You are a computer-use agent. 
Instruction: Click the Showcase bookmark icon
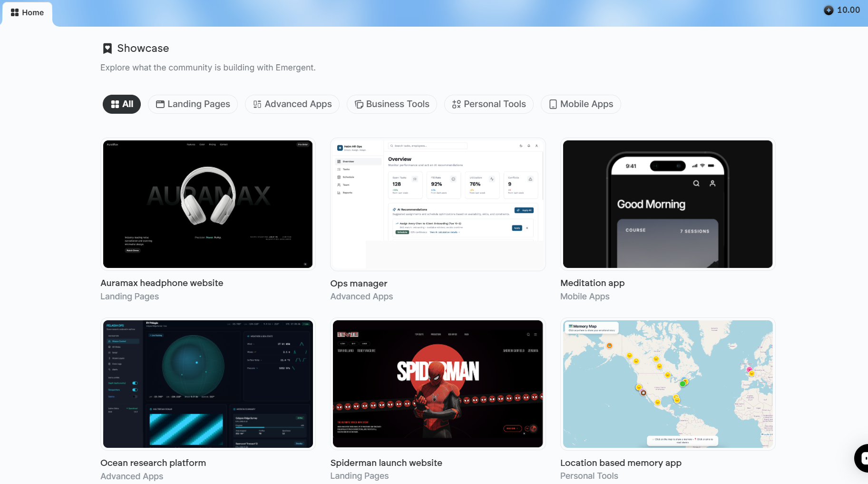coord(107,49)
